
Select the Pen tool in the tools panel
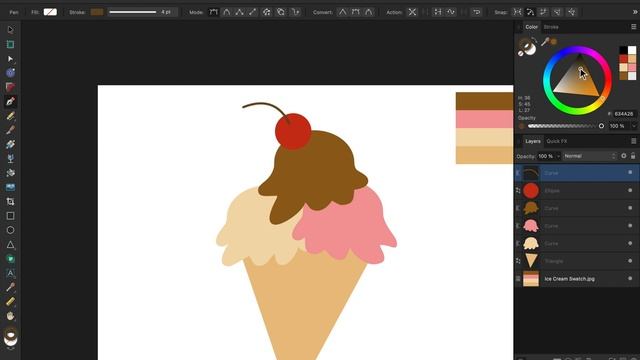point(10,101)
